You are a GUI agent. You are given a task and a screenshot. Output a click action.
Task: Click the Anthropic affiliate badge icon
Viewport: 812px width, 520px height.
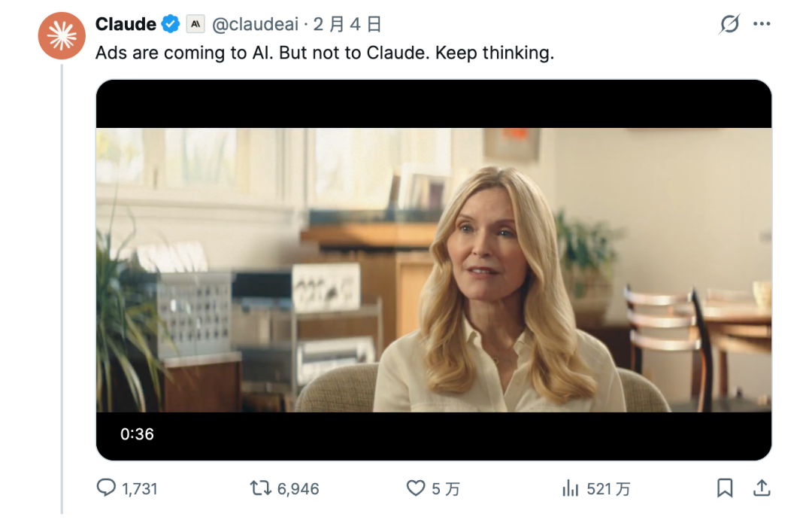pos(195,24)
